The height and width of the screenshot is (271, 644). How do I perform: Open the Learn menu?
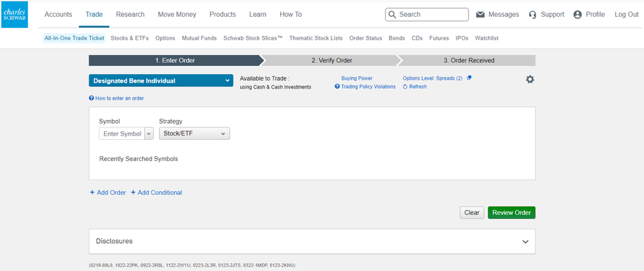(258, 15)
